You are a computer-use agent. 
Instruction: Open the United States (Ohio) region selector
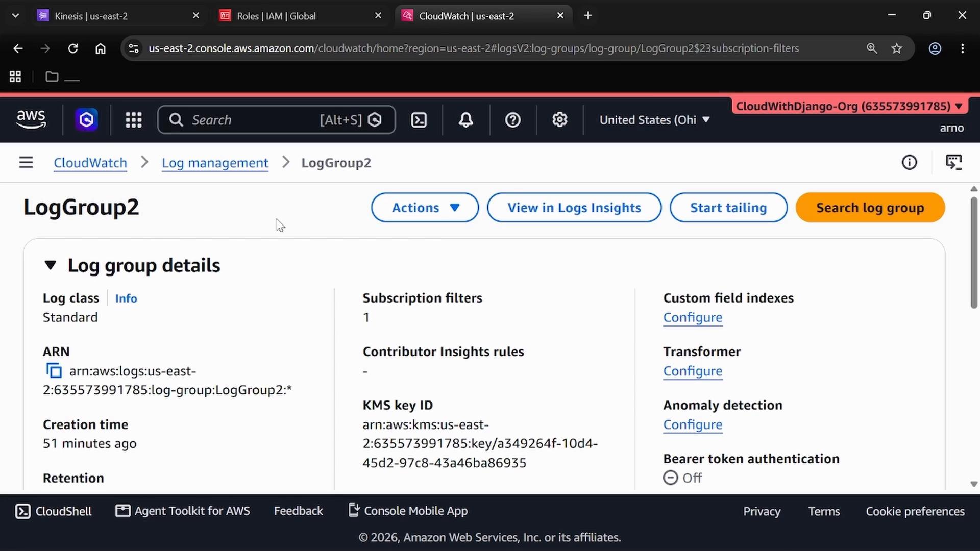[x=654, y=120]
